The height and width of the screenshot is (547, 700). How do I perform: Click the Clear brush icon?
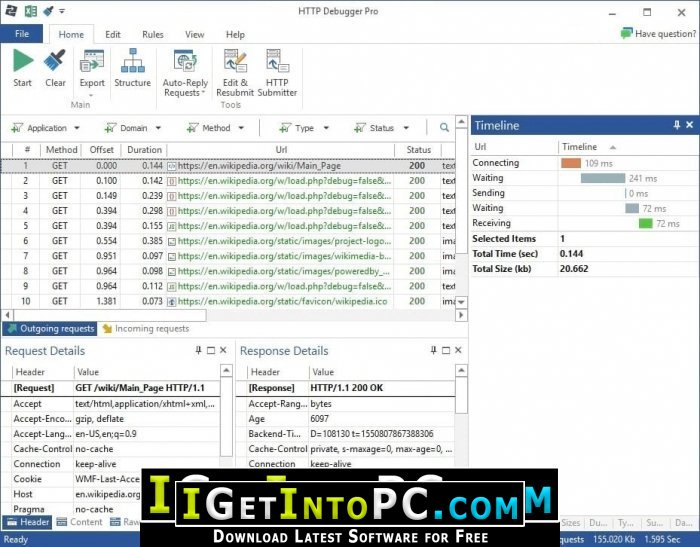[56, 63]
